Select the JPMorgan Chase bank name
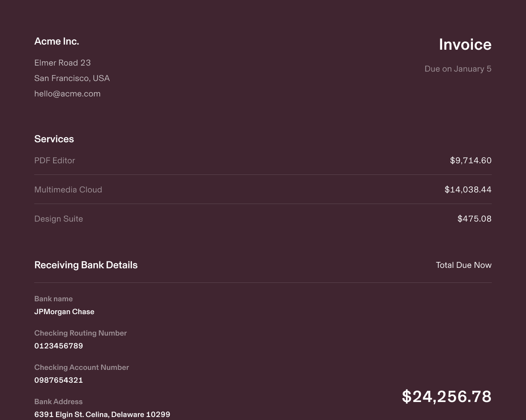 tap(64, 312)
